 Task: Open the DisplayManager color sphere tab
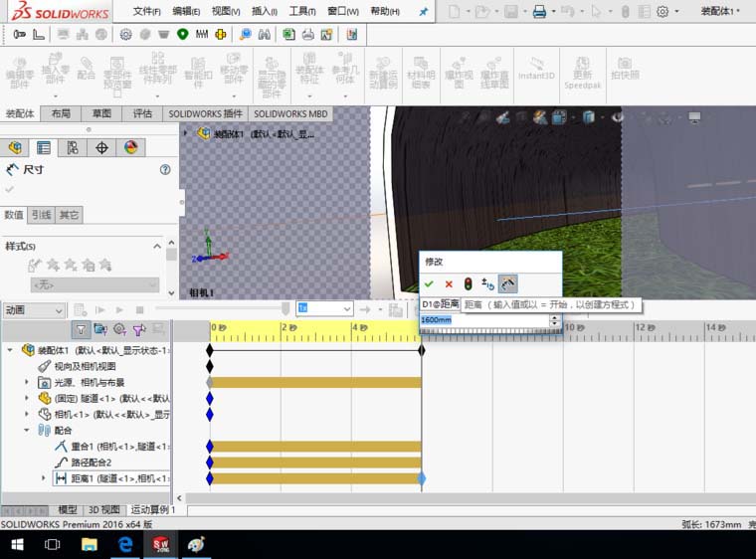click(130, 147)
